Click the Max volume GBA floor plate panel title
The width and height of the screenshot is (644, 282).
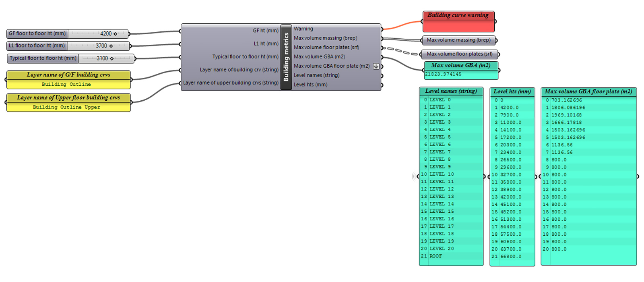(588, 91)
